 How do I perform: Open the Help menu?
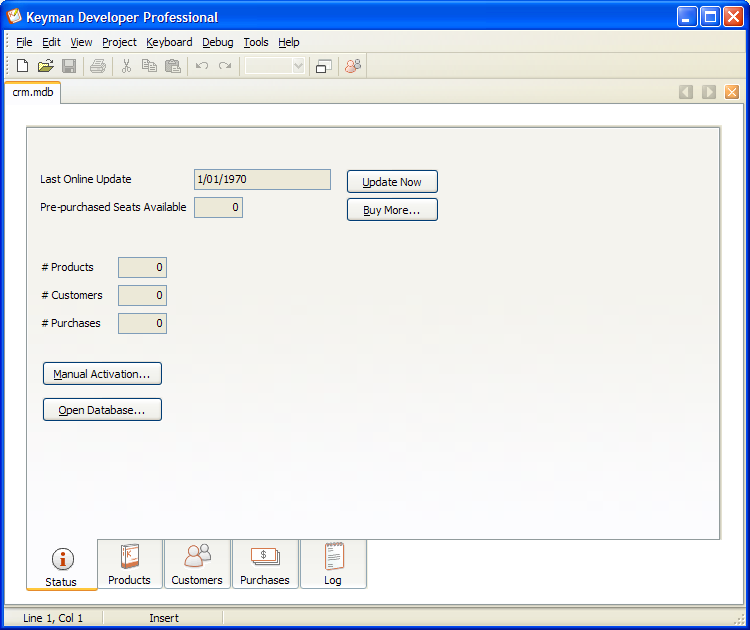288,42
